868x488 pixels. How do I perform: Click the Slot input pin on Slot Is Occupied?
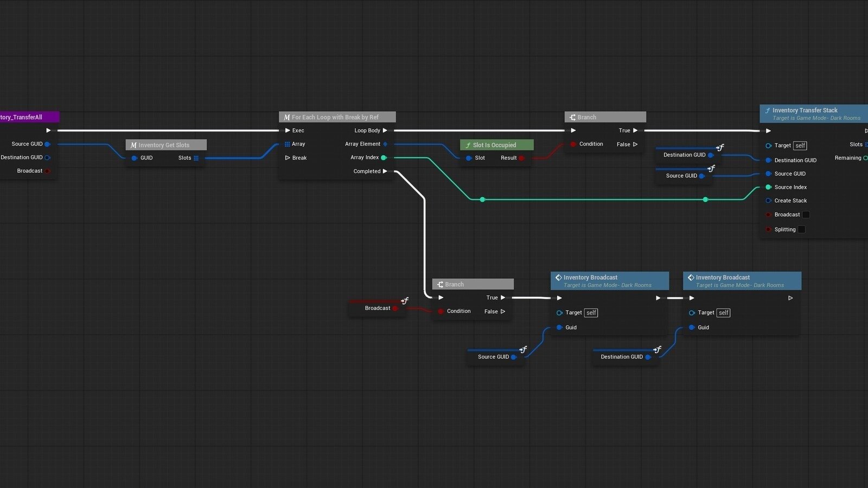click(x=469, y=158)
